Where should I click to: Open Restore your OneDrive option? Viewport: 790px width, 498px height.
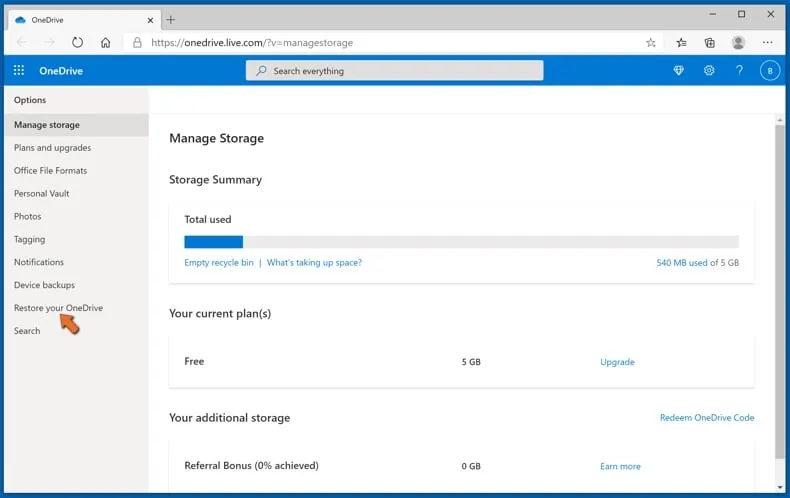coord(58,308)
